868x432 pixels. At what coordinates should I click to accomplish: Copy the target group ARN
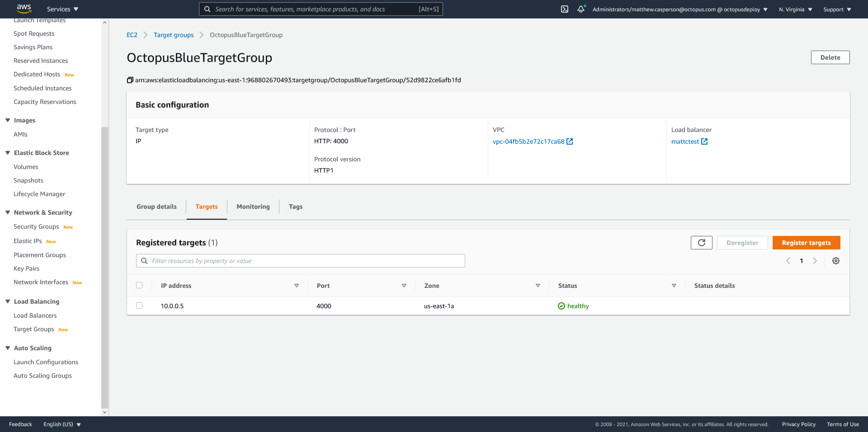point(130,80)
